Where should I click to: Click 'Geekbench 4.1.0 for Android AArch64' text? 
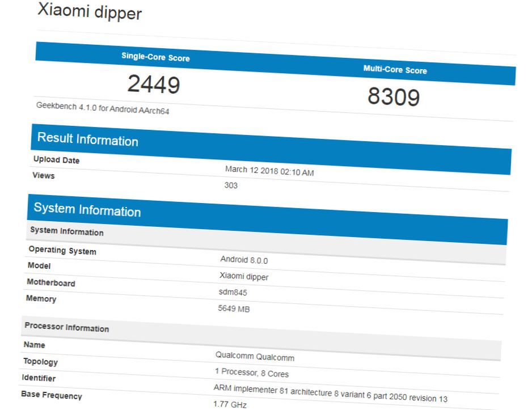coord(103,108)
